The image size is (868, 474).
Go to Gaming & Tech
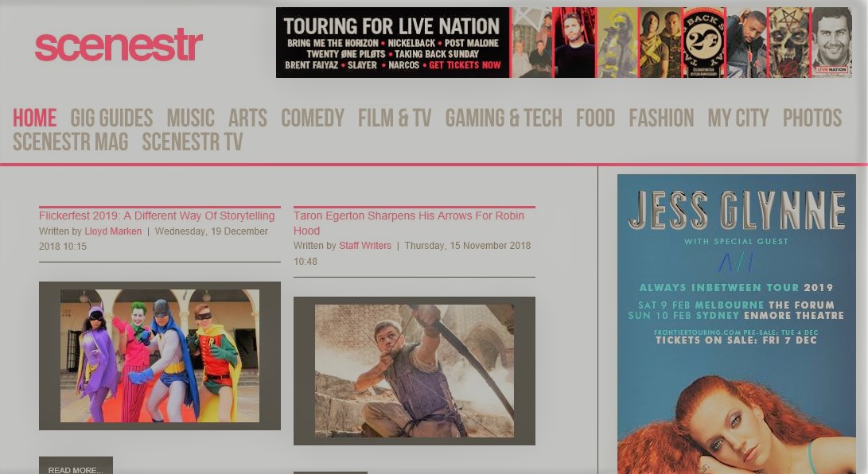[503, 118]
